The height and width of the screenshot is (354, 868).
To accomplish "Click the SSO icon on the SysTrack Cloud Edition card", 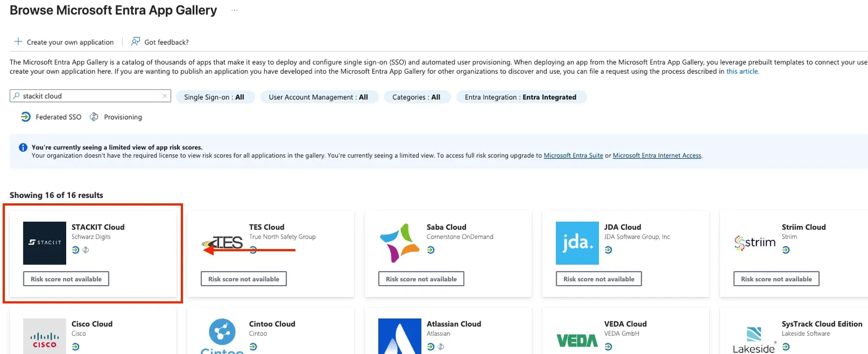I will [786, 347].
